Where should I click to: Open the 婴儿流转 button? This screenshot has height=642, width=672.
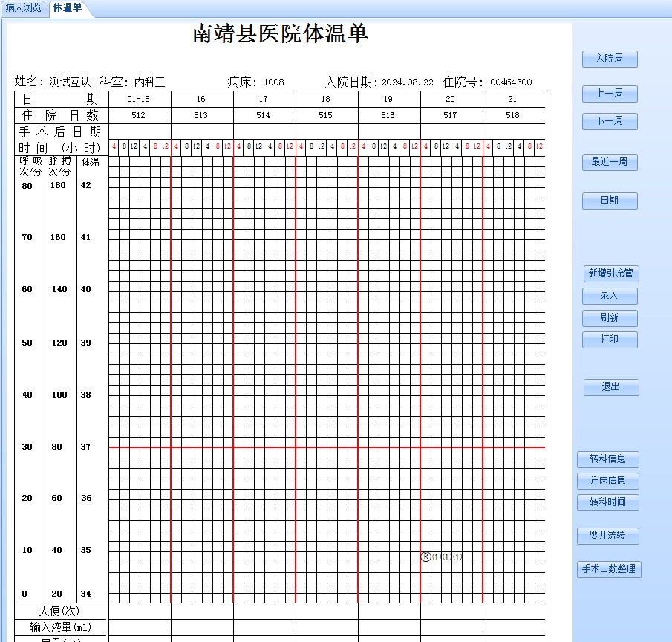point(607,536)
